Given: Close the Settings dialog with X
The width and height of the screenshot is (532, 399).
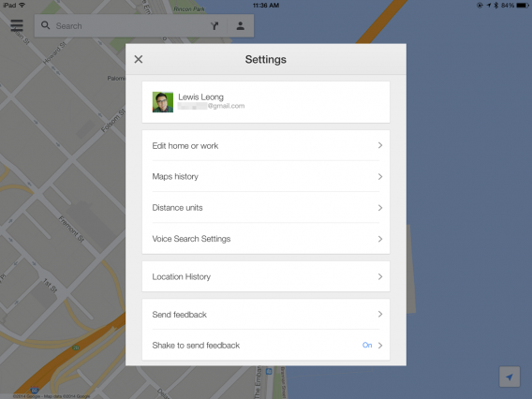Looking at the screenshot, I should click(139, 59).
